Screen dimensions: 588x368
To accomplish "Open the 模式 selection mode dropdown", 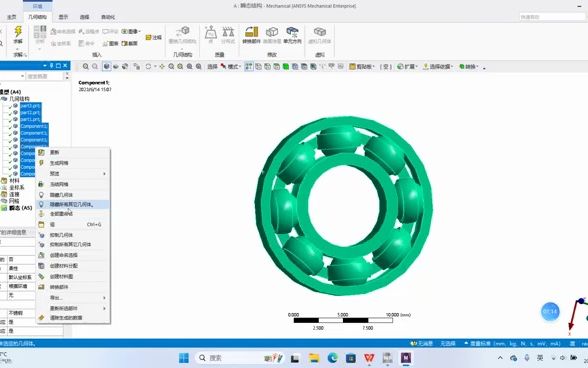I will pyautogui.click(x=230, y=66).
